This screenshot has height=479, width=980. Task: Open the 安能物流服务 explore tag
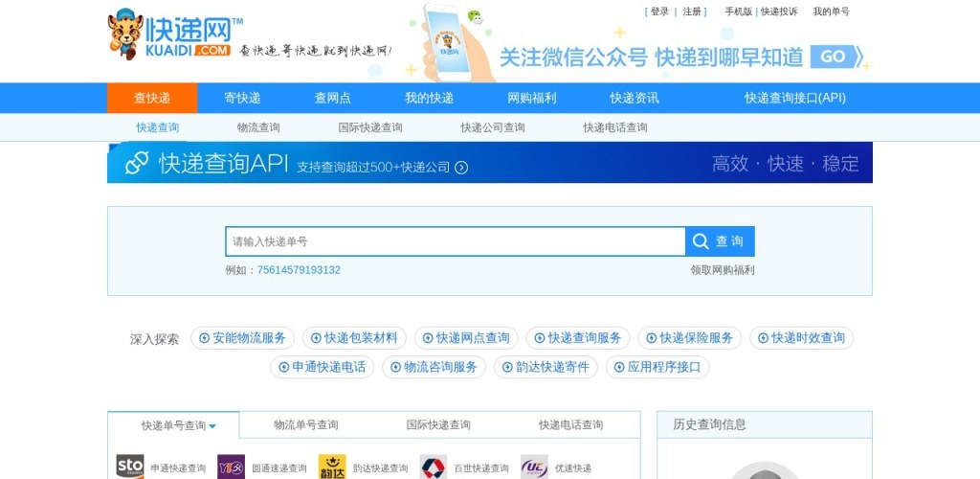point(242,338)
